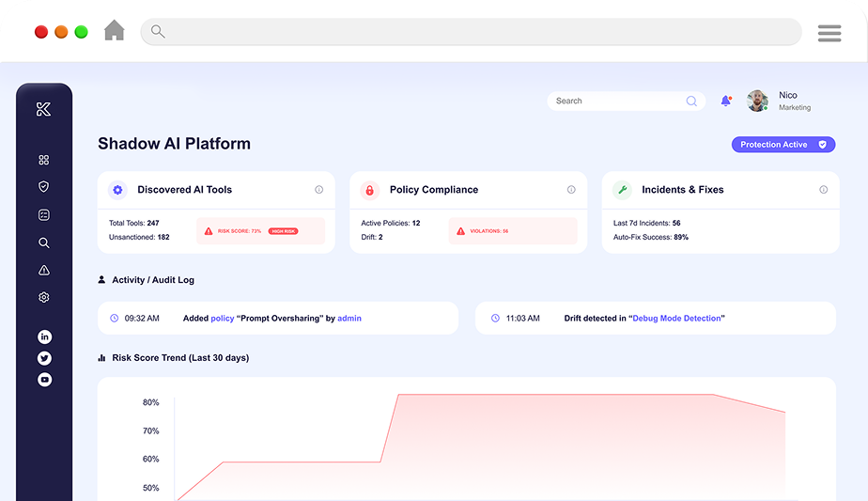Show info for Incidents & Fixes card
Viewport: 868px width, 501px height.
(823, 190)
